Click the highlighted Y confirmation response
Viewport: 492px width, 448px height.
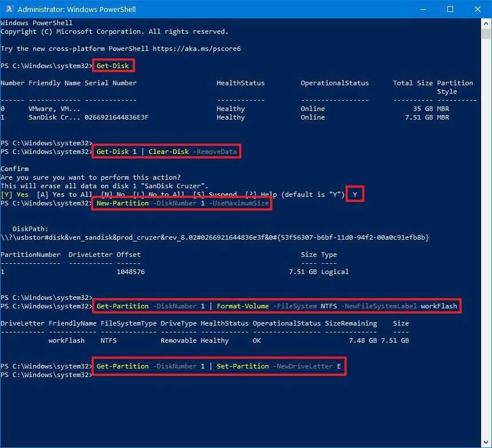(x=355, y=195)
